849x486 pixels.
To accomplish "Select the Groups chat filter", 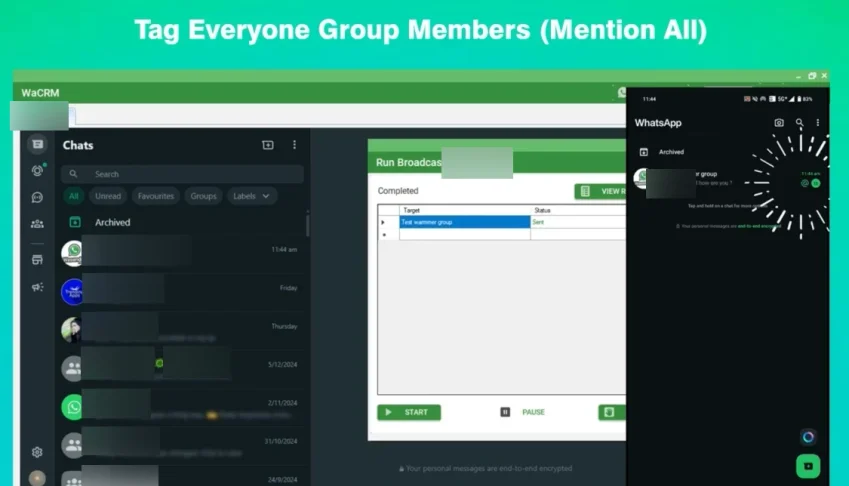I will [203, 196].
